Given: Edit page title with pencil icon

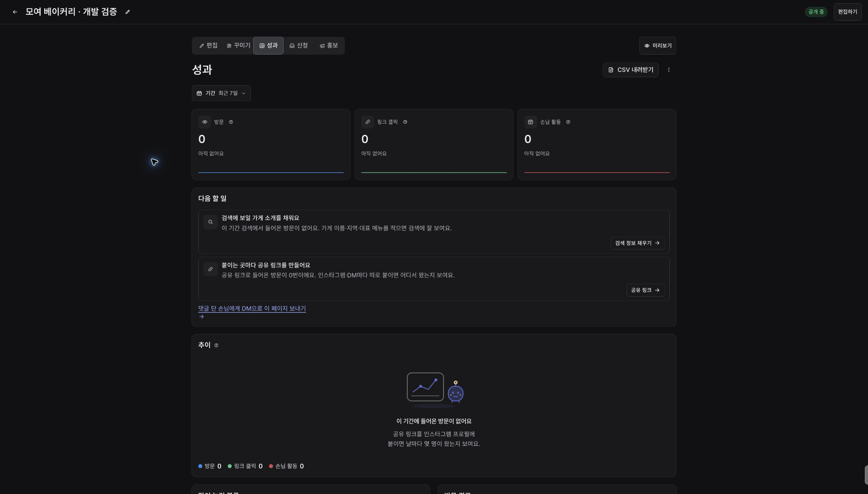Looking at the screenshot, I should pyautogui.click(x=127, y=12).
